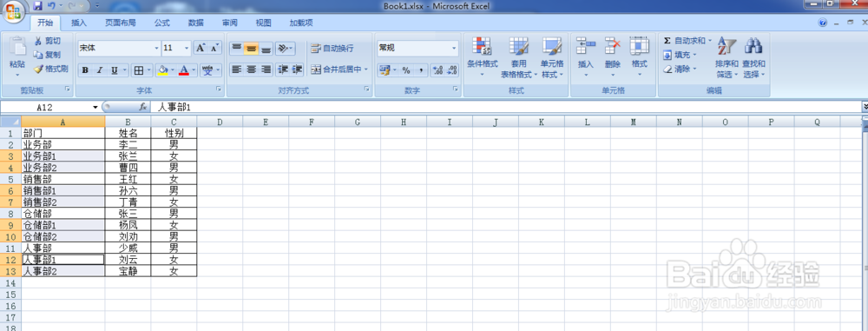Open Clear 清除 dropdown
Screen dimensions: 868x331
681,70
